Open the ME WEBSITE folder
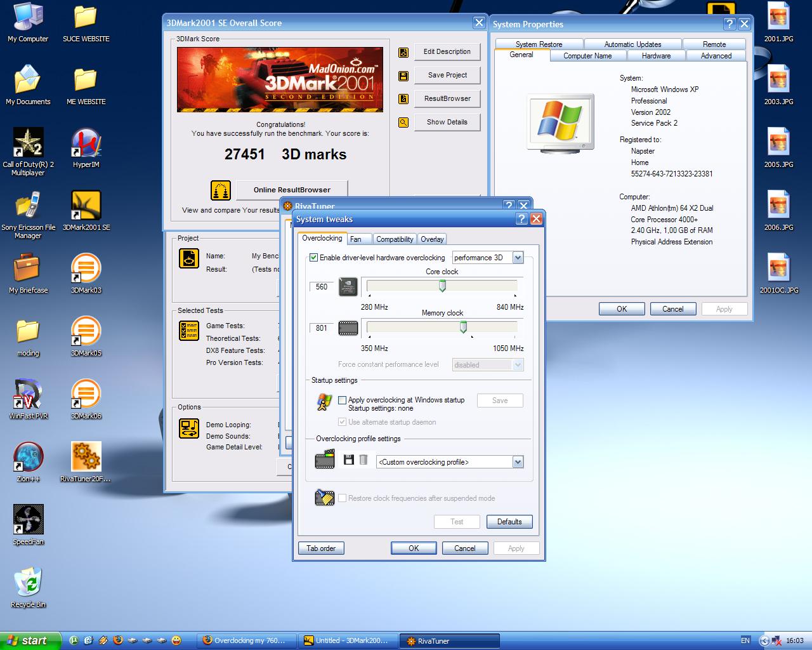 86,85
